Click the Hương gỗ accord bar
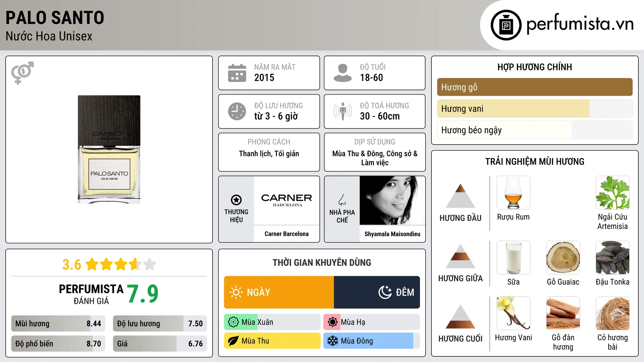Image resolution: width=644 pixels, height=362 pixels. pos(535,87)
